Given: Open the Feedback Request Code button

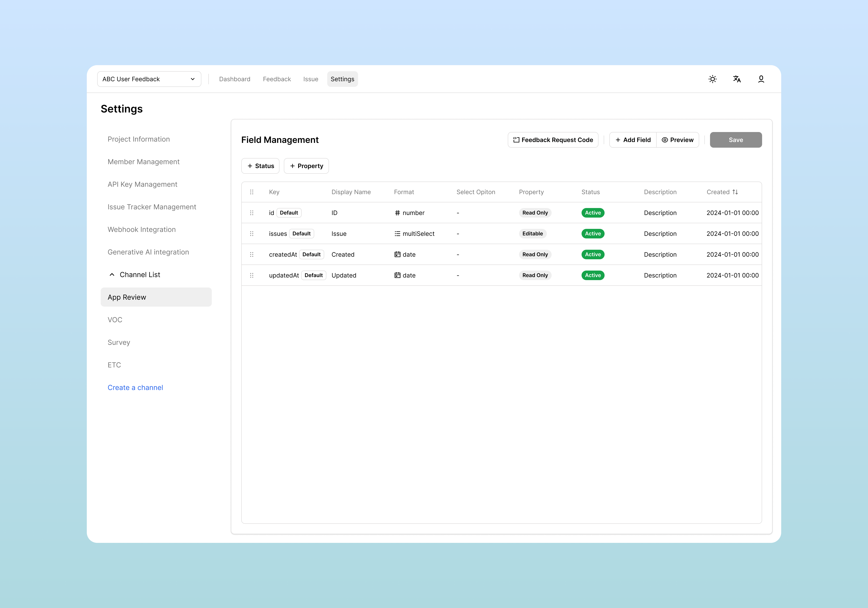Looking at the screenshot, I should point(553,140).
